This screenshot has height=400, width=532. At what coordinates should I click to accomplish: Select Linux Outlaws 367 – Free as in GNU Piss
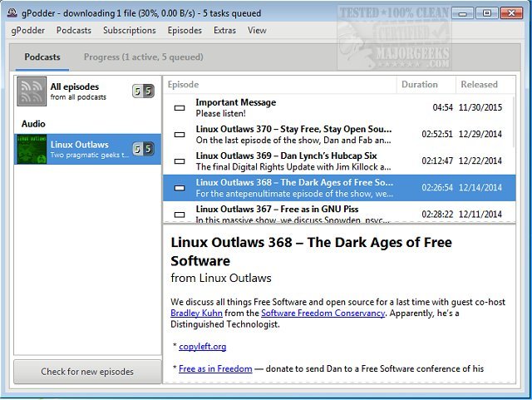tap(277, 210)
